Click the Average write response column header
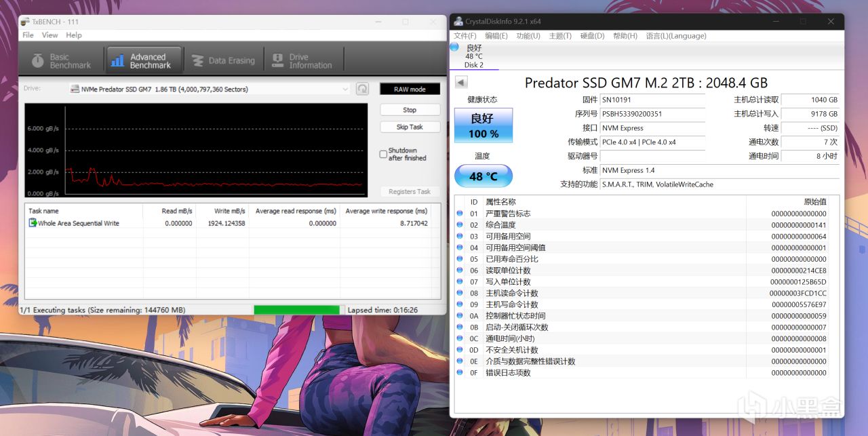This screenshot has height=436, width=868. click(x=385, y=211)
